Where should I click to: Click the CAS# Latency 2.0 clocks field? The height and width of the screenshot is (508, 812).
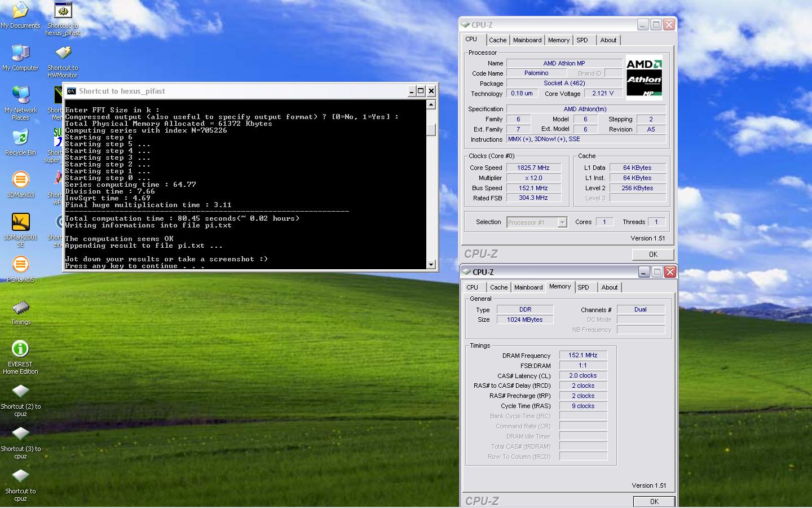pyautogui.click(x=582, y=375)
